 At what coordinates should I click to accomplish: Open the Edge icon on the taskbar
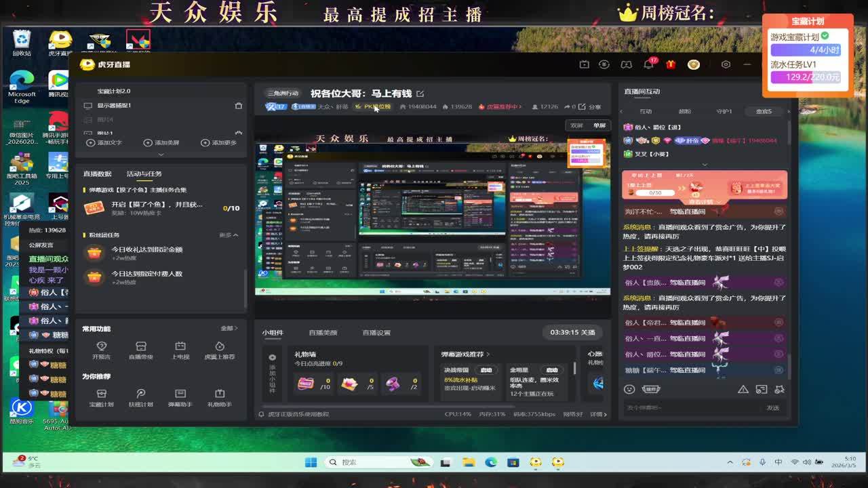[x=490, y=462]
